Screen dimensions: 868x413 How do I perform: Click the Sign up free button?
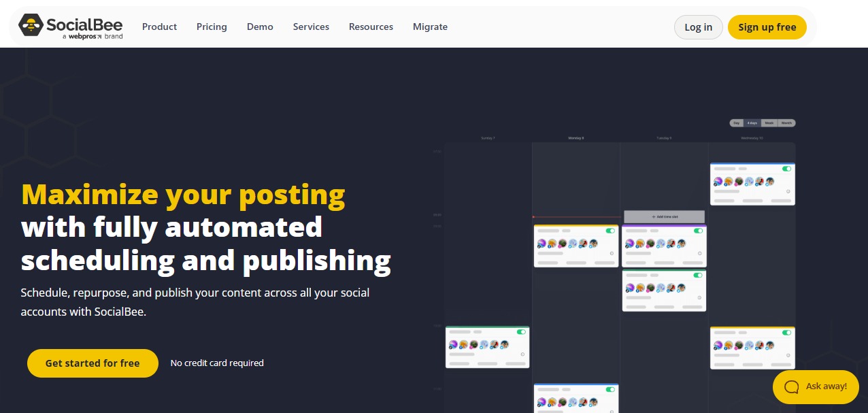[x=767, y=27]
